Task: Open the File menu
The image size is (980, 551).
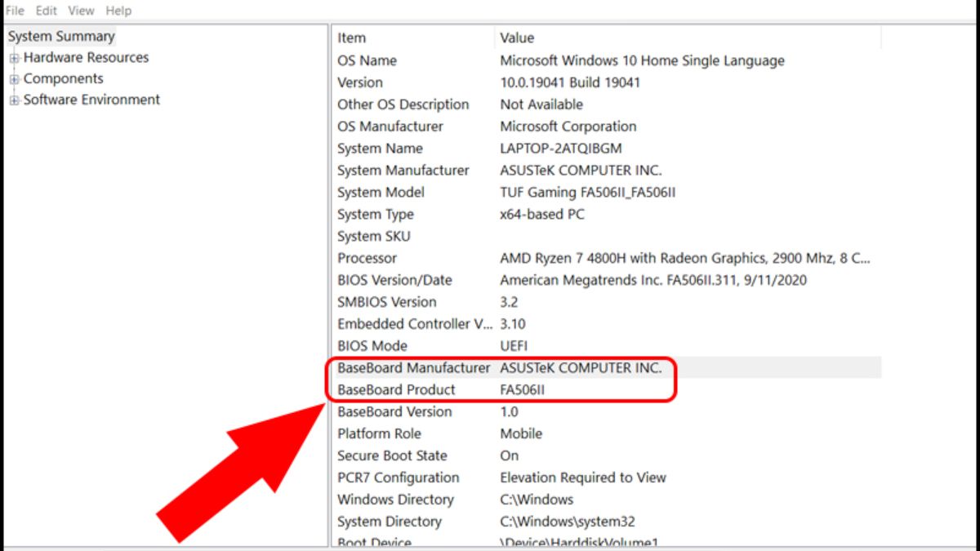Action: click(15, 11)
